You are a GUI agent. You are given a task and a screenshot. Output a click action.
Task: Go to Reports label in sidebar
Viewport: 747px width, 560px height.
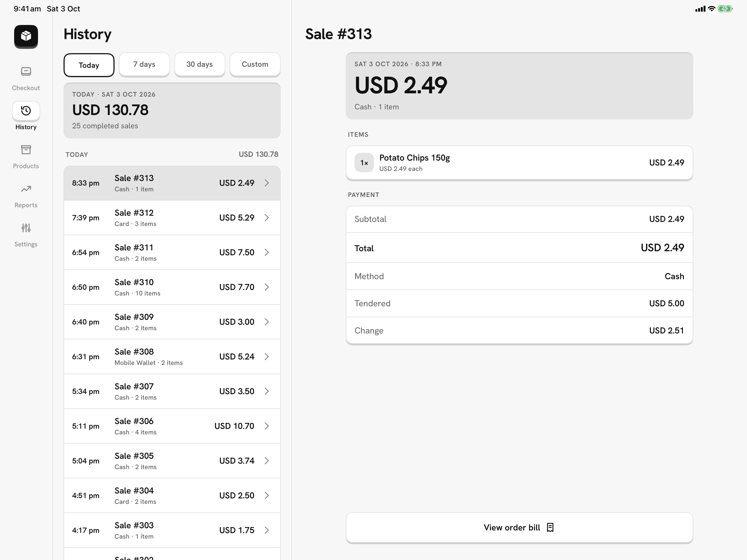pos(26,205)
